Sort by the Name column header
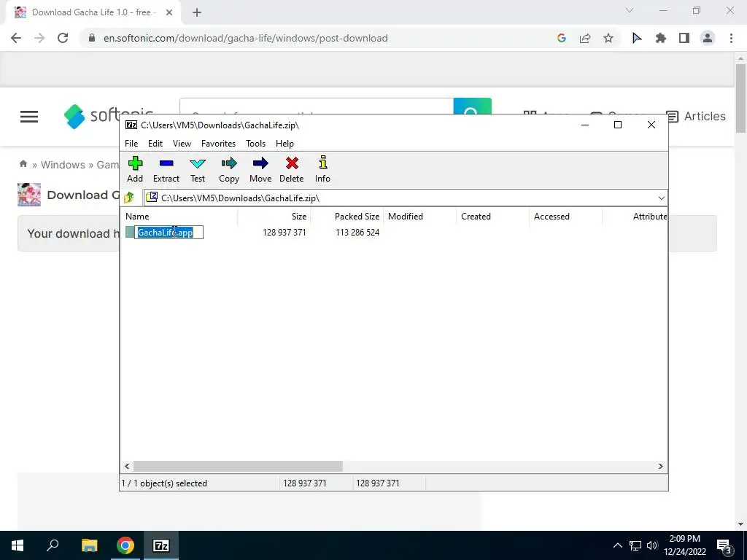747x560 pixels. click(179, 216)
